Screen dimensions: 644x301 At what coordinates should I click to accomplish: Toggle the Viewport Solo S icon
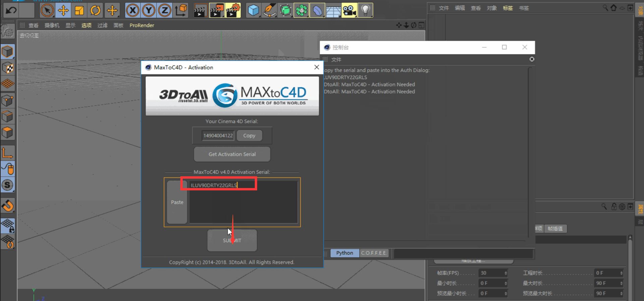[x=8, y=185]
